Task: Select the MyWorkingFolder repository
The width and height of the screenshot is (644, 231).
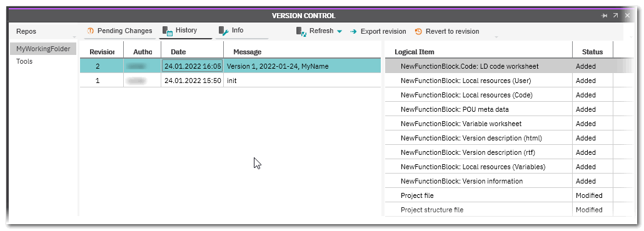Action: pos(43,49)
